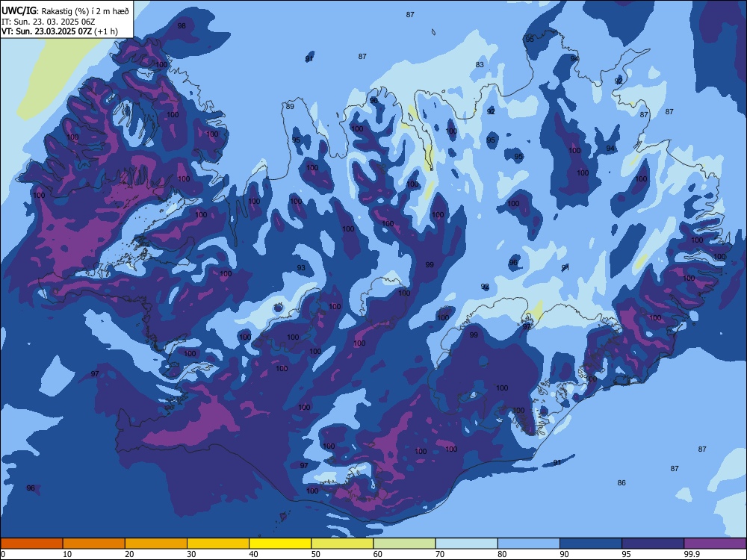Click the purple above-99.9 legend swatch

[715, 544]
